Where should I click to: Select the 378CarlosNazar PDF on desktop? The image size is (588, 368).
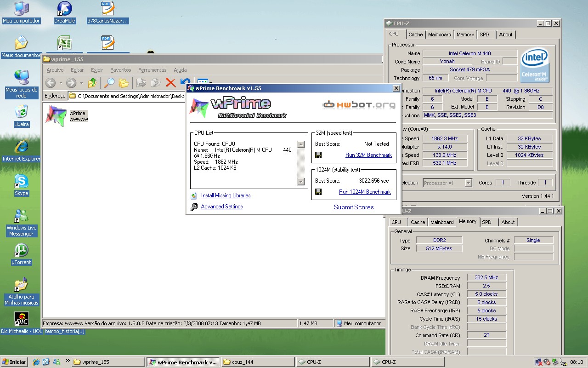[x=107, y=12]
